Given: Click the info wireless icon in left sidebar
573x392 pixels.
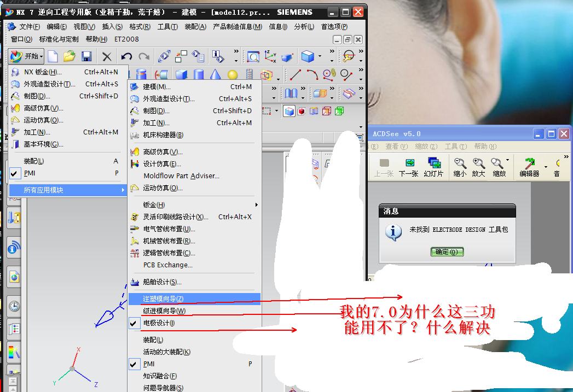Looking at the screenshot, I should (14, 248).
